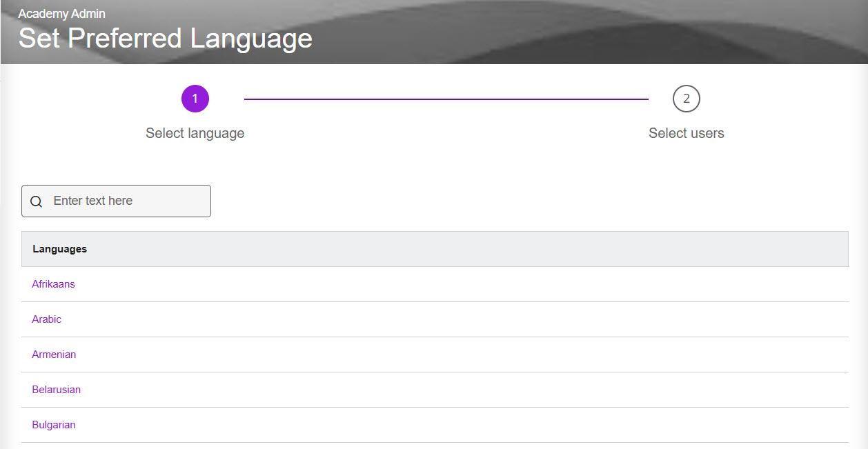This screenshot has width=868, height=449.
Task: Click the purple step 1 circle
Action: (x=195, y=99)
